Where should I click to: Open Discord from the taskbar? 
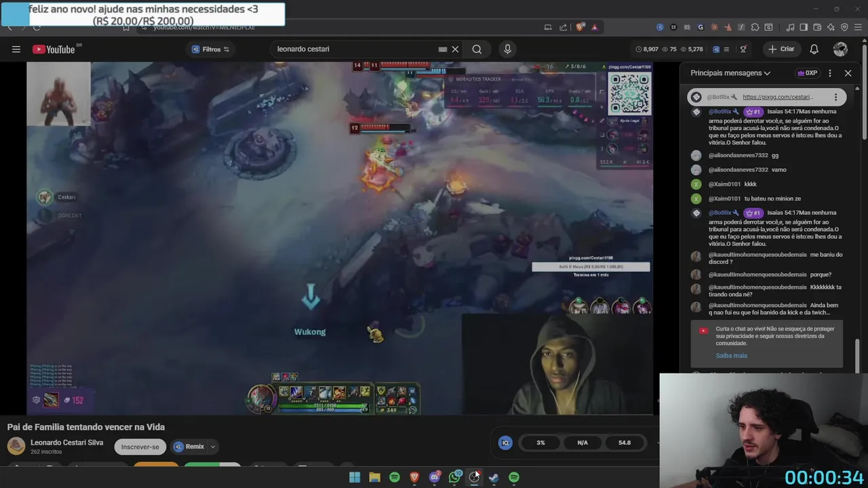[x=435, y=477]
